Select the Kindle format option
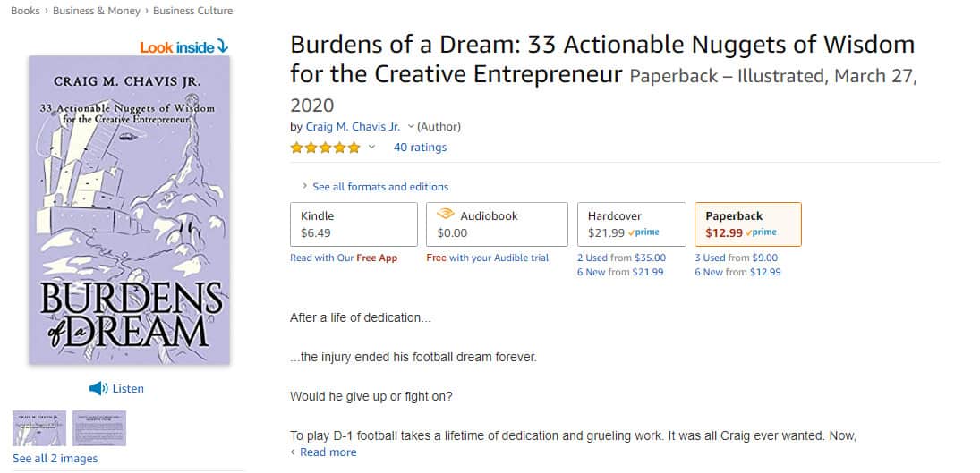Image resolution: width=980 pixels, height=473 pixels. pyautogui.click(x=354, y=224)
